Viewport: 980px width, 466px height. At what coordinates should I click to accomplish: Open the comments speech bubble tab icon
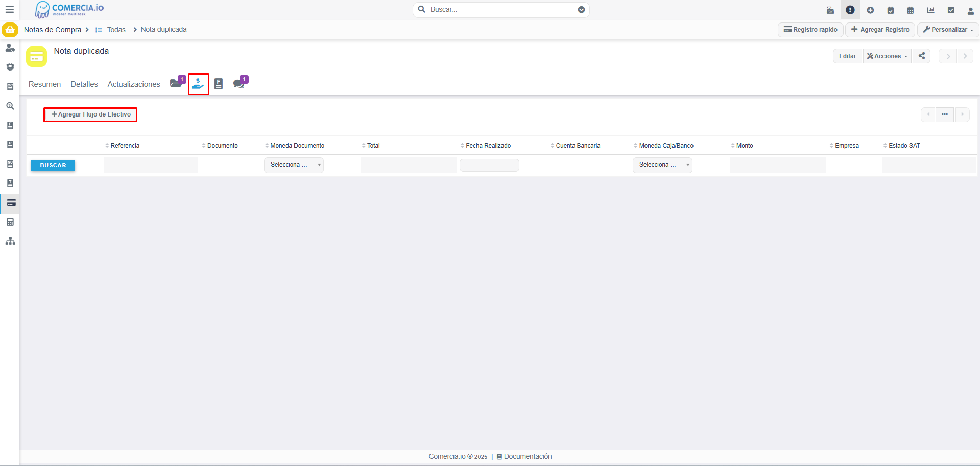(240, 83)
